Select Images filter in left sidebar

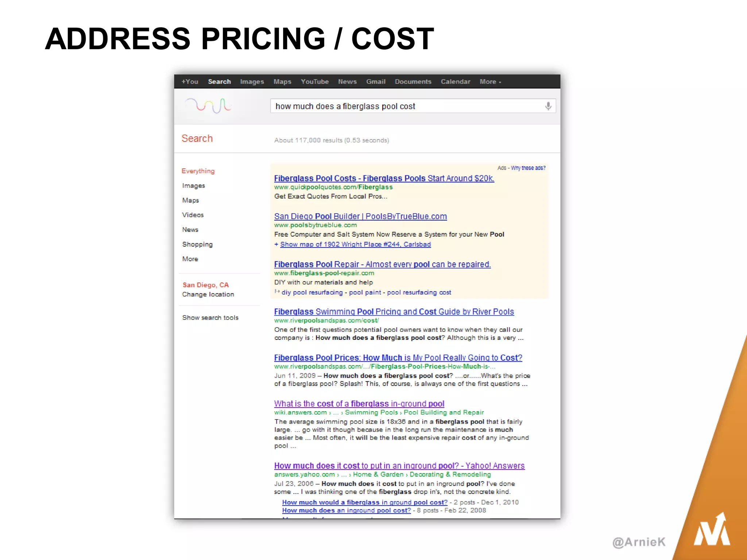pyautogui.click(x=194, y=186)
